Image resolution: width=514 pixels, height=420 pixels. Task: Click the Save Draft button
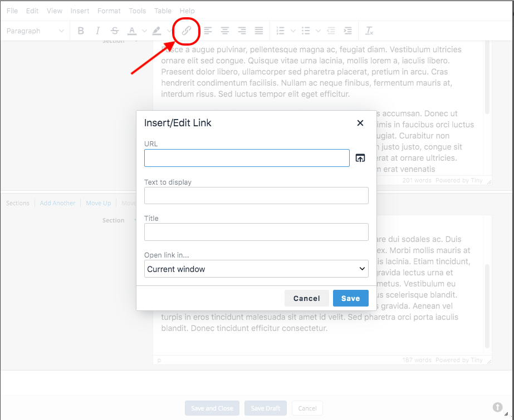click(265, 408)
